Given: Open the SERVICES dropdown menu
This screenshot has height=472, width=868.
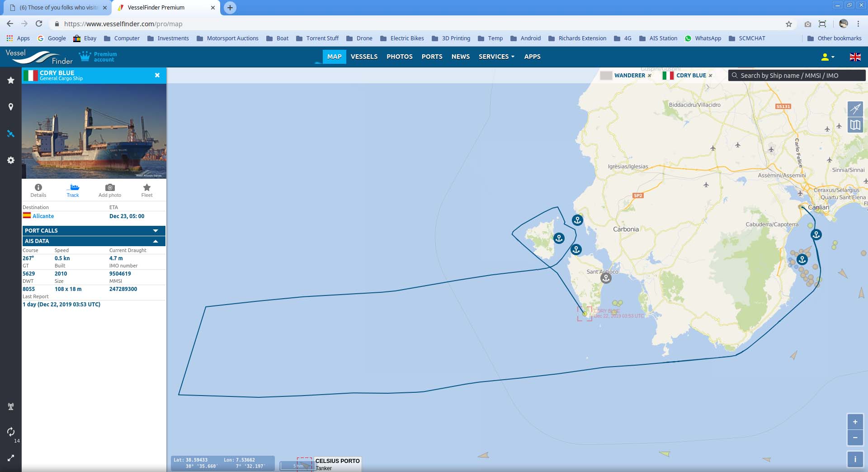Looking at the screenshot, I should click(496, 57).
